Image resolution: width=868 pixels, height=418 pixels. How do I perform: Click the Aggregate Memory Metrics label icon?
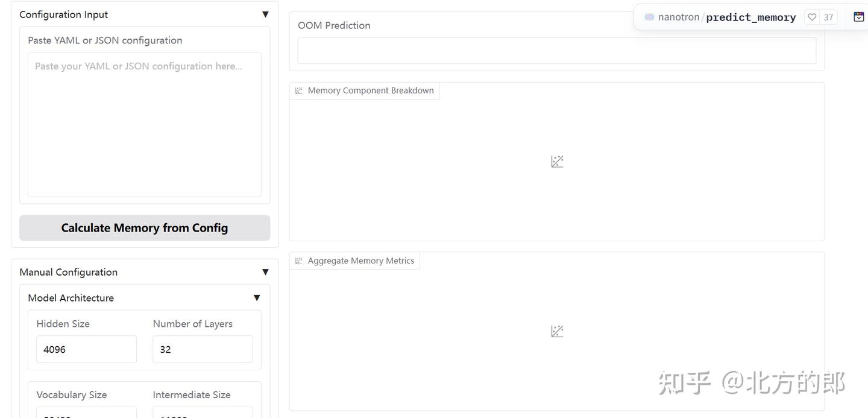point(299,261)
